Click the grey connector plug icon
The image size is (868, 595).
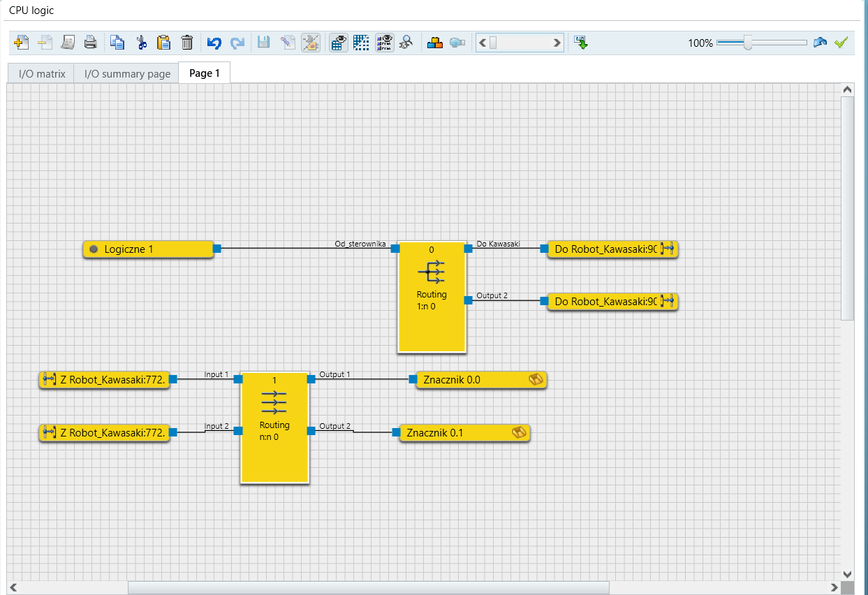(x=457, y=43)
